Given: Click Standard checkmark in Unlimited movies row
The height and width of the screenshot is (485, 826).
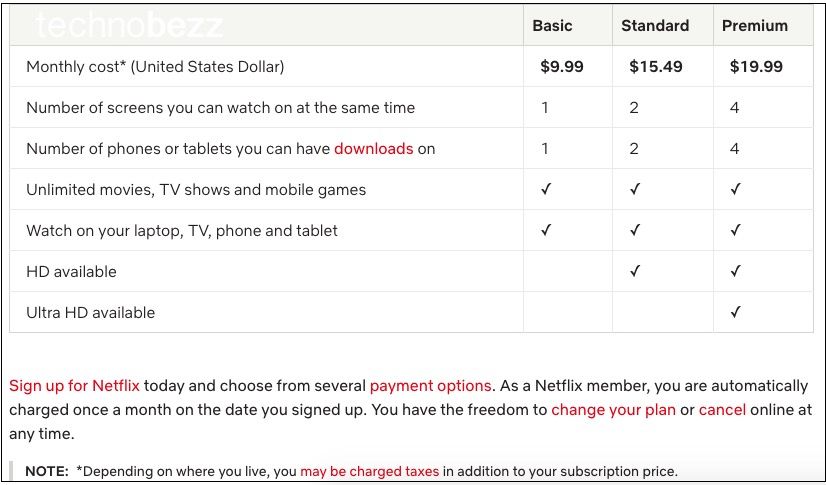Looking at the screenshot, I should click(x=635, y=189).
